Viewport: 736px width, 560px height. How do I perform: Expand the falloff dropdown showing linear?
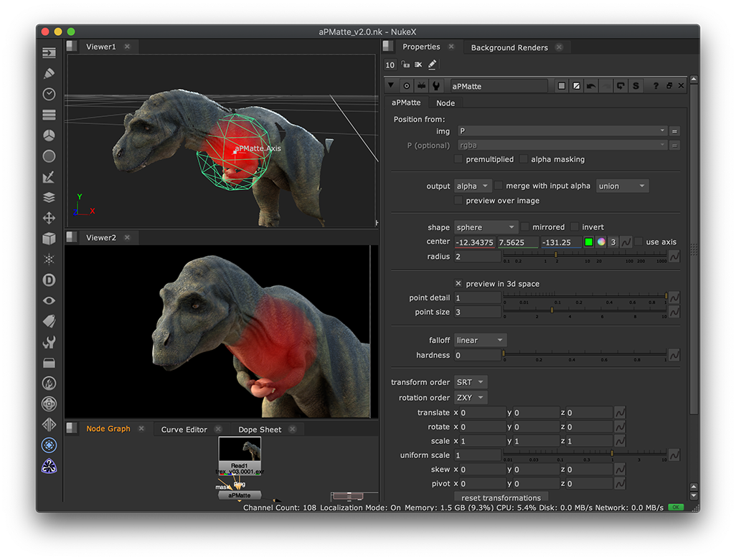coord(480,340)
